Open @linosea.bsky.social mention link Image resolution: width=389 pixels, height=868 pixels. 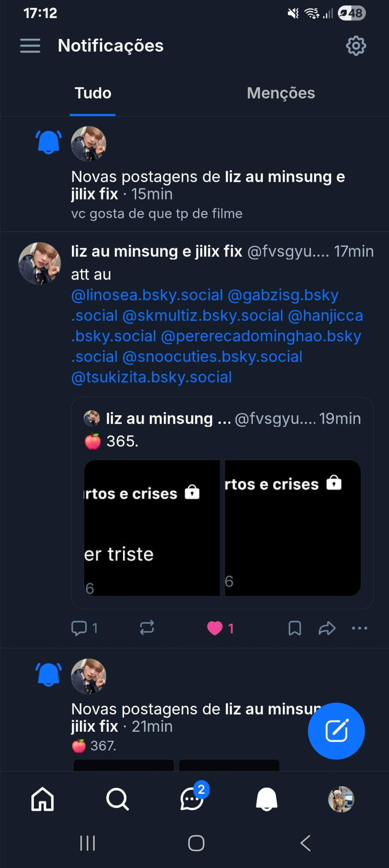(147, 295)
